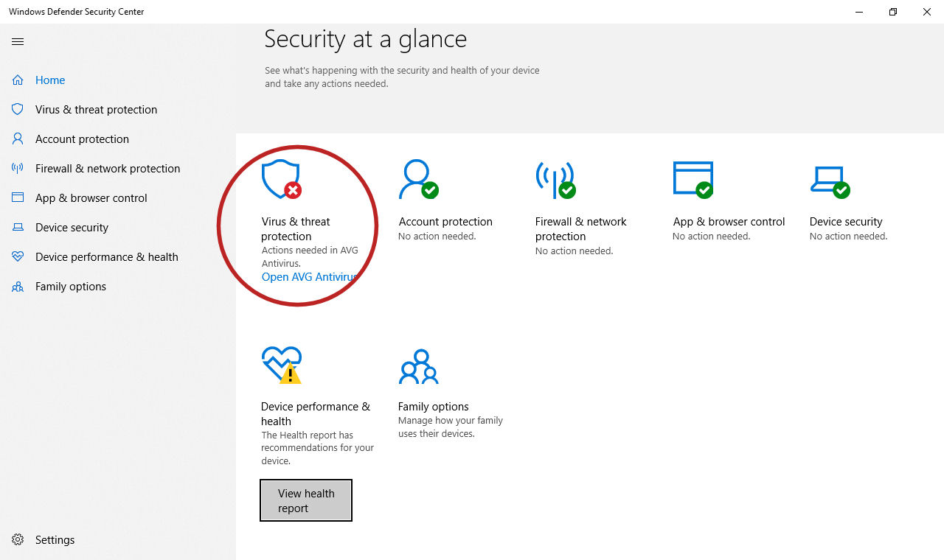Viewport: 944px width, 560px height.
Task: Click the View health report button
Action: pyautogui.click(x=306, y=500)
